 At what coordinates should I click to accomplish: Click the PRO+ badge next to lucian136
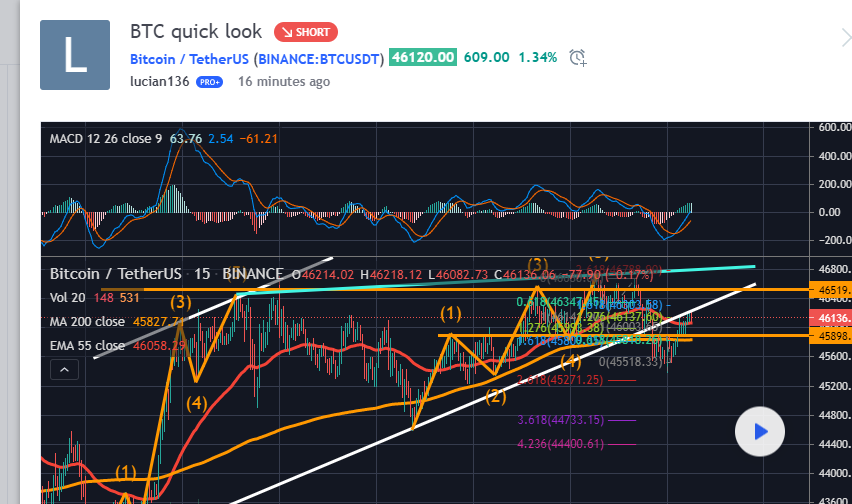pos(210,82)
